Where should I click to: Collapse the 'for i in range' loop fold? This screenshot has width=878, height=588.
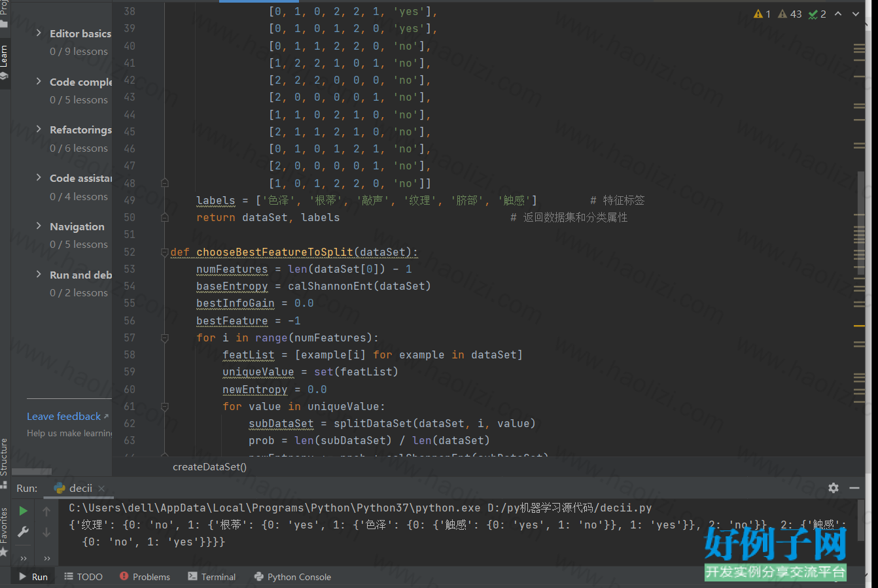click(165, 338)
